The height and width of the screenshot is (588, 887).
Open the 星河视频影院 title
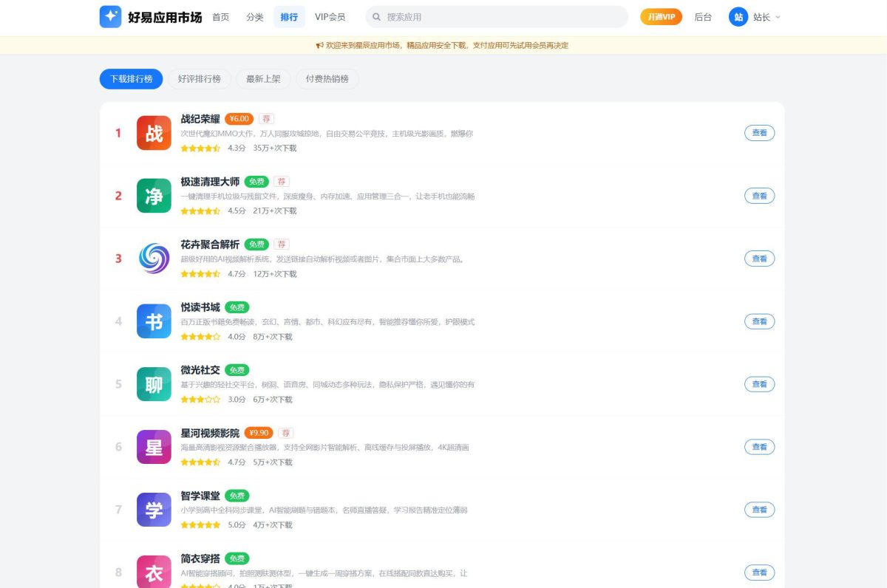tap(210, 433)
